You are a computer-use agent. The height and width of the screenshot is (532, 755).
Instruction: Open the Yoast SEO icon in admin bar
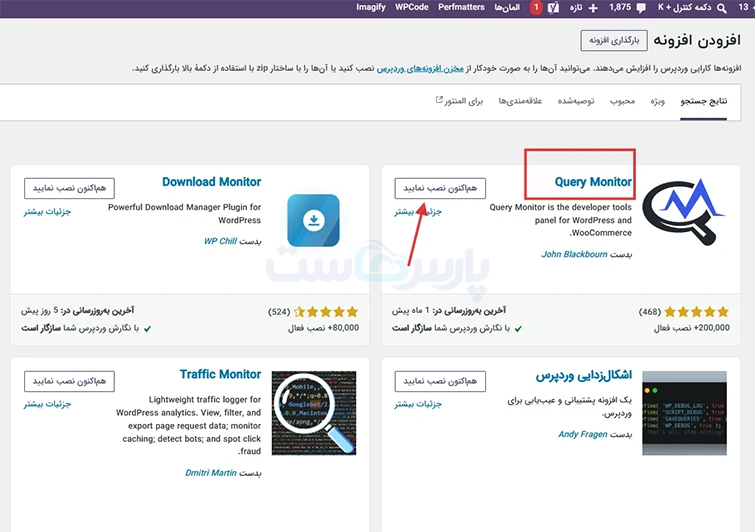553,8
